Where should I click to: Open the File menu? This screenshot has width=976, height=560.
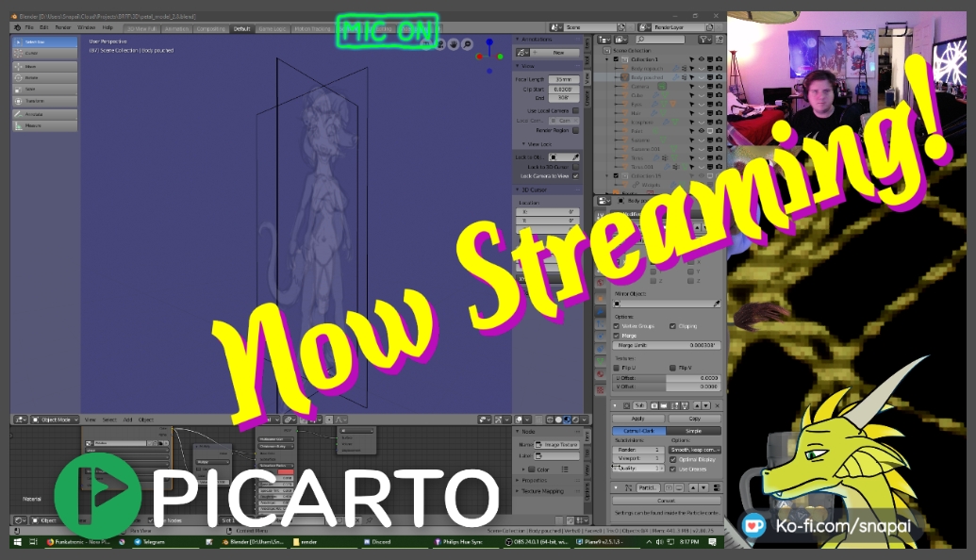29,27
